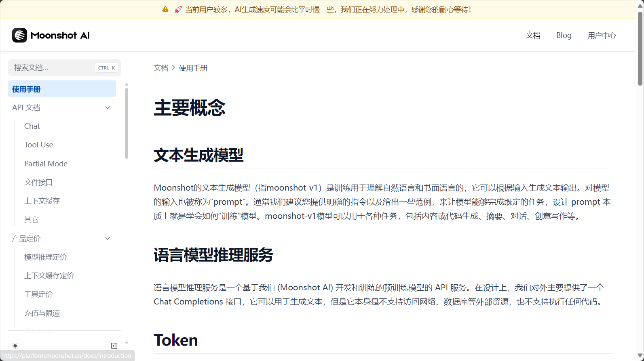Toggle the light/dark theme sun icon
The image size is (644, 361).
pyautogui.click(x=15, y=346)
